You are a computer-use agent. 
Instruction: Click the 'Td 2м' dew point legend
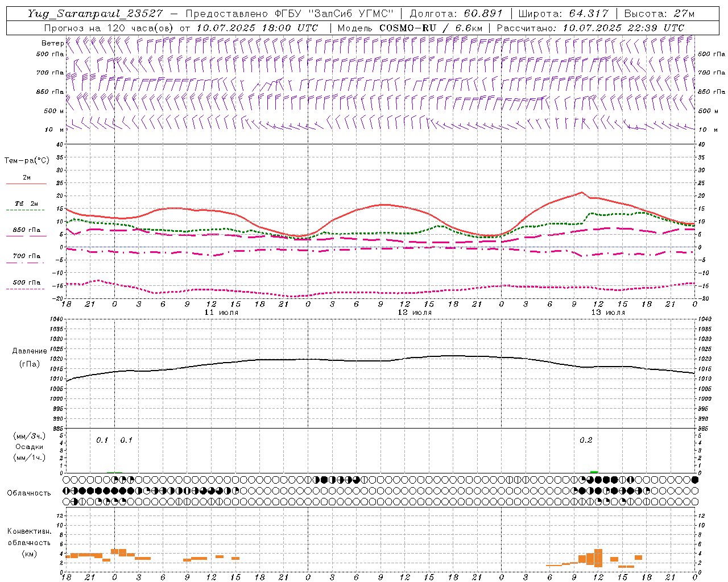pyautogui.click(x=27, y=203)
